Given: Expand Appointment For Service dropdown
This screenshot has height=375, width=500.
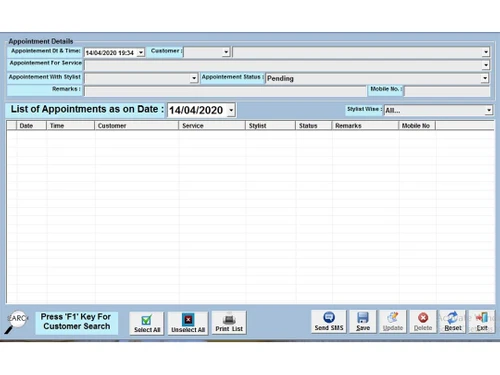Looking at the screenshot, I should [x=486, y=65].
